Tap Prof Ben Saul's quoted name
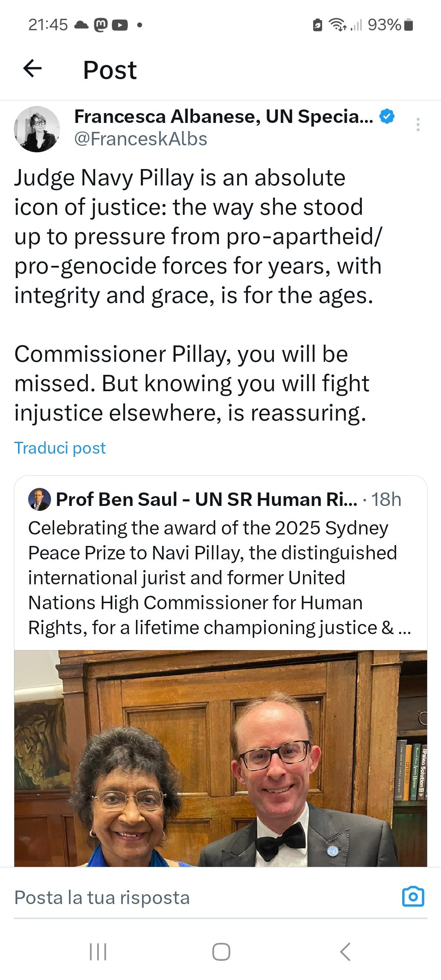The width and height of the screenshot is (441, 980). click(x=206, y=499)
